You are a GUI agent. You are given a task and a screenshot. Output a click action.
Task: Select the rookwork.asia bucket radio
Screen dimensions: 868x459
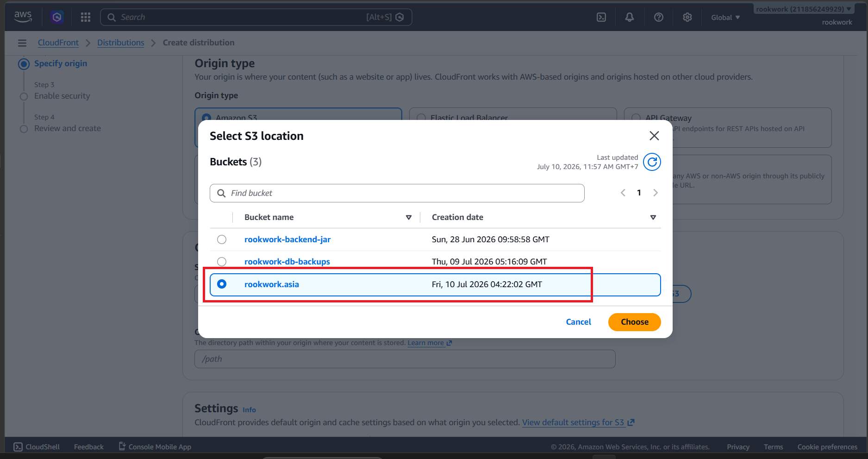coord(222,284)
